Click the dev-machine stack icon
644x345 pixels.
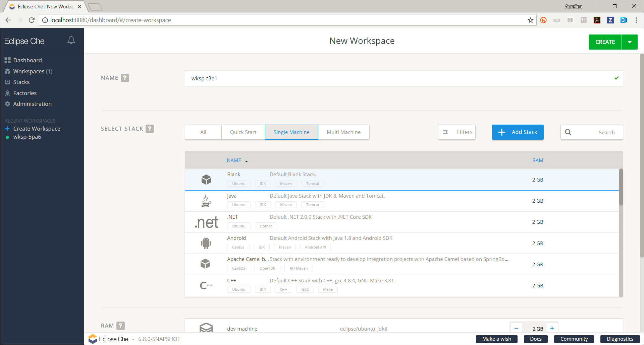click(x=206, y=328)
